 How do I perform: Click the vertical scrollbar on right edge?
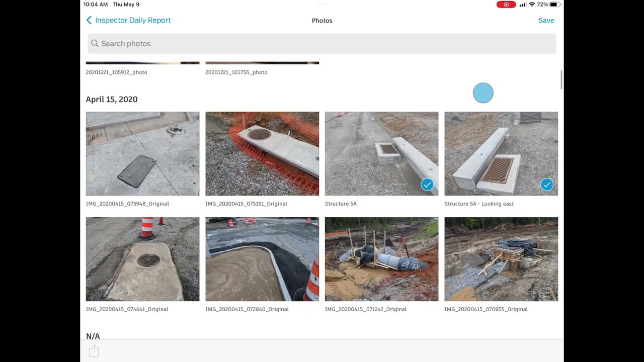tap(561, 80)
